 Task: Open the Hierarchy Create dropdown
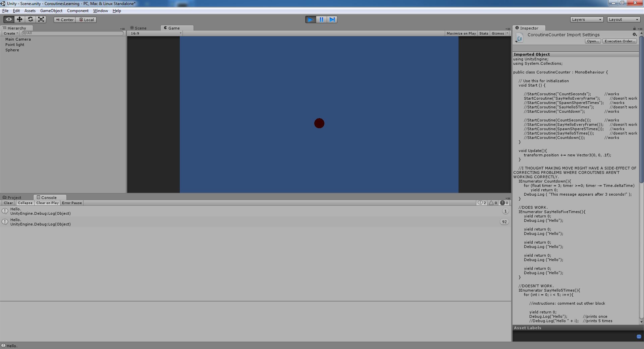click(x=11, y=34)
